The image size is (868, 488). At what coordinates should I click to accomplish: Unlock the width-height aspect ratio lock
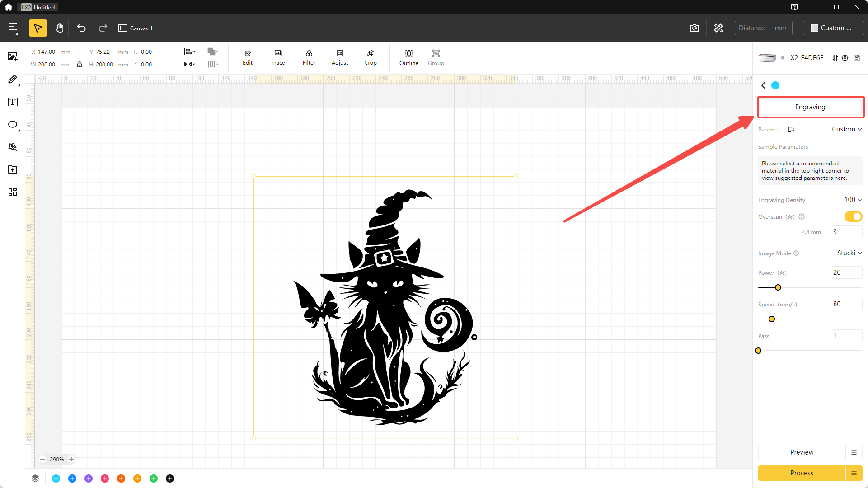click(x=80, y=64)
